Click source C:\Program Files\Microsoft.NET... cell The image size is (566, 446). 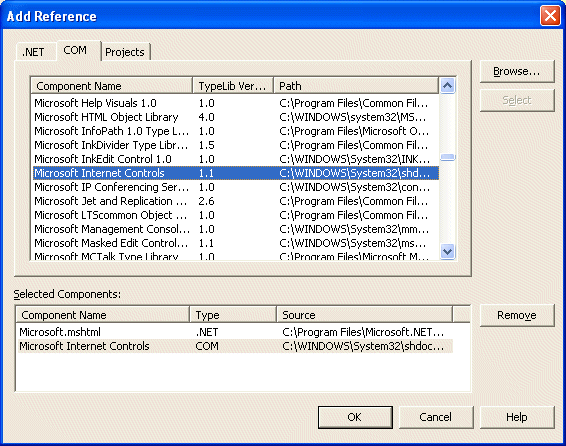(363, 332)
